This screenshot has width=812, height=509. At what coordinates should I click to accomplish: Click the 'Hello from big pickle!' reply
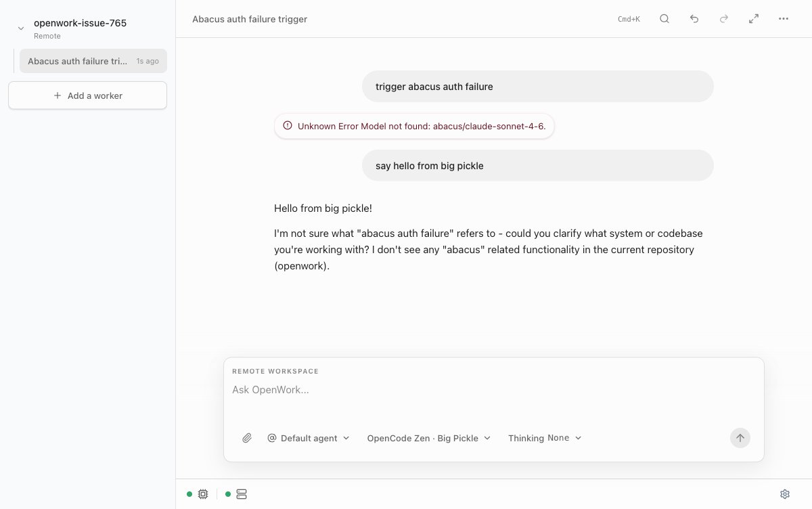(x=323, y=208)
